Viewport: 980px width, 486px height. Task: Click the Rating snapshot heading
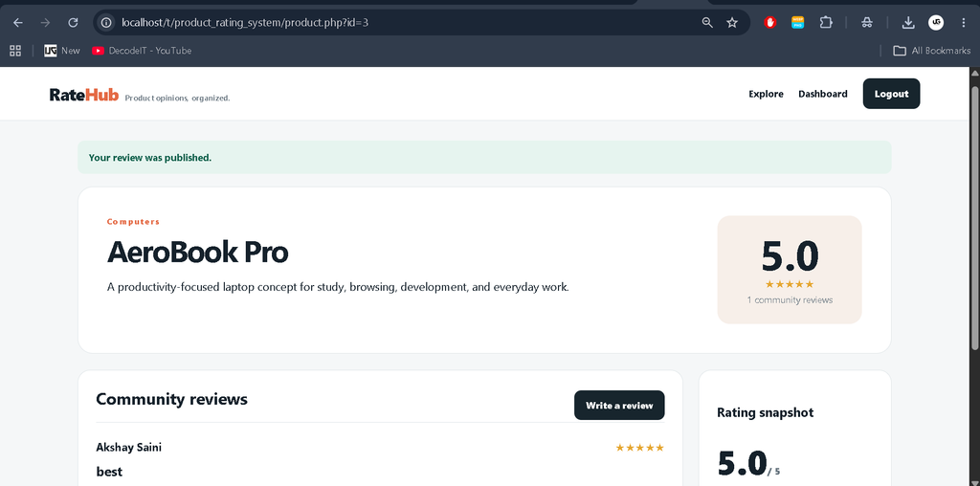765,413
